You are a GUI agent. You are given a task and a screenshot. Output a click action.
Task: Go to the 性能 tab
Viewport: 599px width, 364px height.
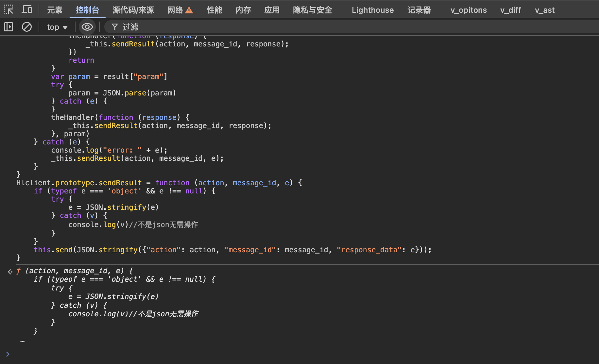(214, 10)
